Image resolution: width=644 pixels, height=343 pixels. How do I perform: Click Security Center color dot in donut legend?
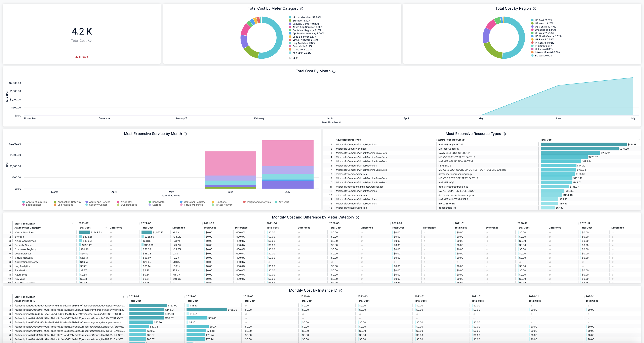290,24
